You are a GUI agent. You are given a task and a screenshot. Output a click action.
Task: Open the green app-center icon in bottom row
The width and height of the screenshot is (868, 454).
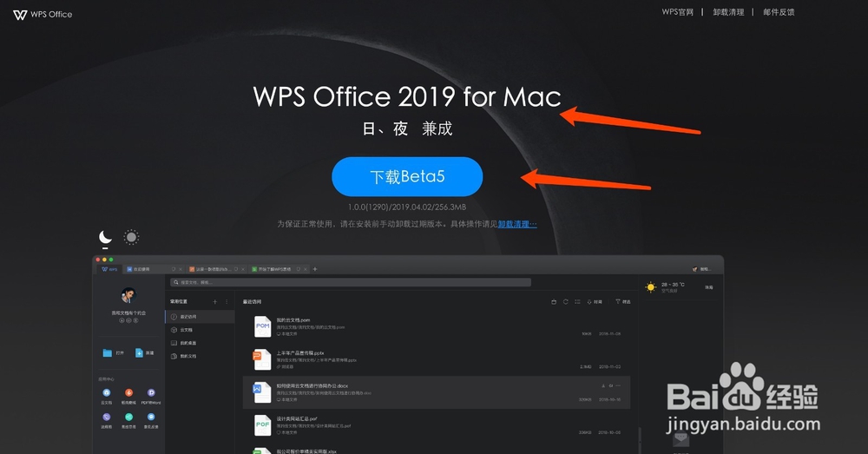[x=128, y=417]
